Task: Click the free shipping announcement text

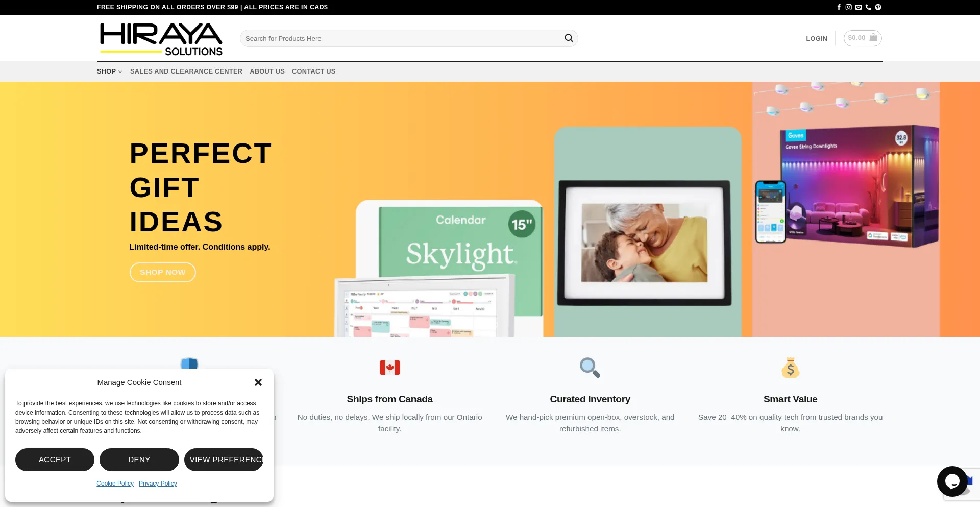Action: (212, 7)
